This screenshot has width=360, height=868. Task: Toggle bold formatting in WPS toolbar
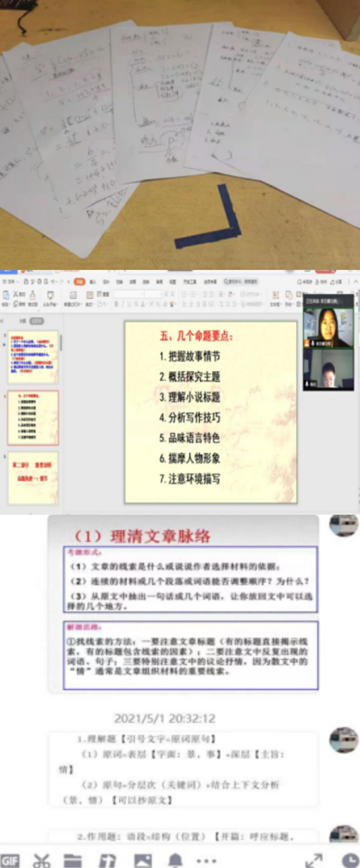116,304
